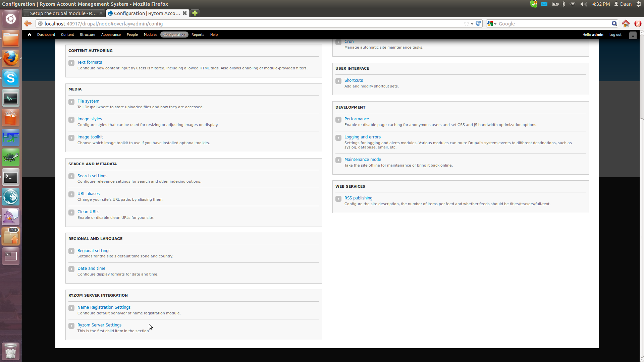Open the system power cog menu
This screenshot has width=644, height=362.
[639, 4]
